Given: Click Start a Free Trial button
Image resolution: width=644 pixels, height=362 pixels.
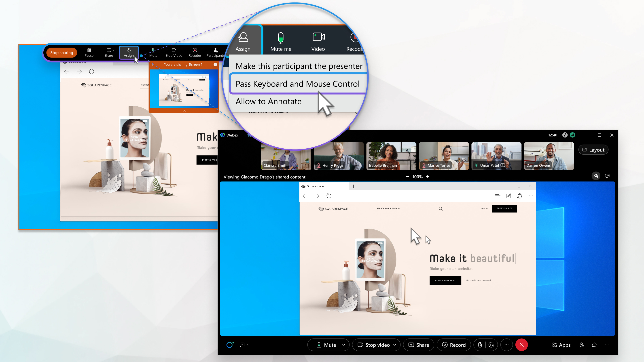Looking at the screenshot, I should (x=445, y=280).
